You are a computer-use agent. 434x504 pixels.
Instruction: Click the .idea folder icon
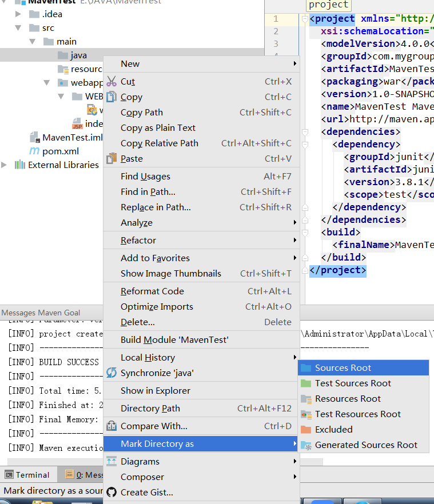click(34, 14)
